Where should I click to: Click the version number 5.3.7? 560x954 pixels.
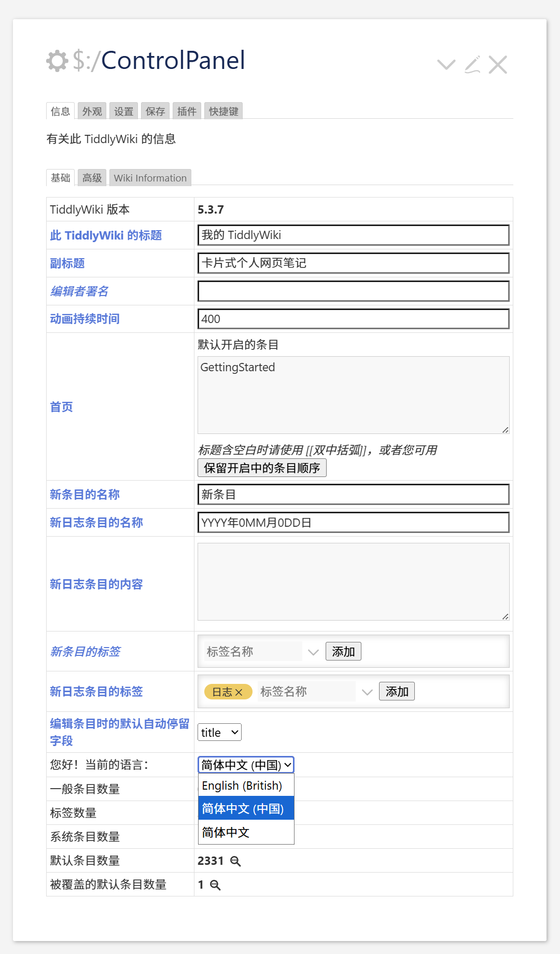[x=211, y=209]
